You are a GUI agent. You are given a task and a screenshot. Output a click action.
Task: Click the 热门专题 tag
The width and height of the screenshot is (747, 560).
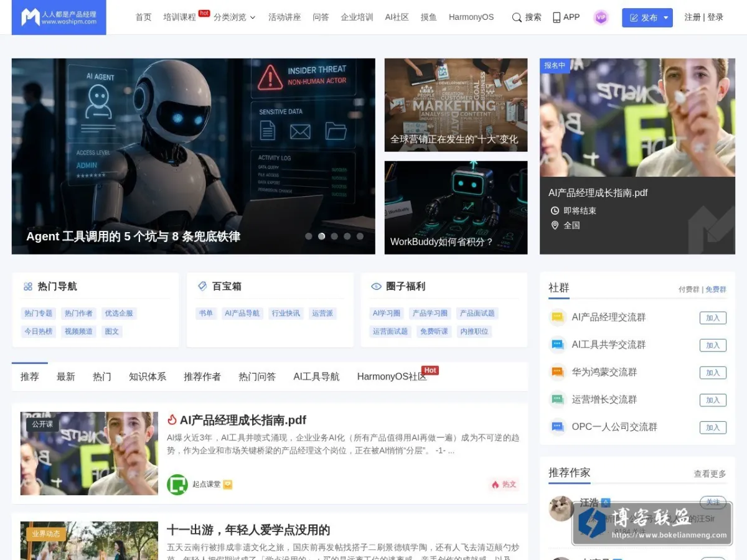click(x=39, y=314)
